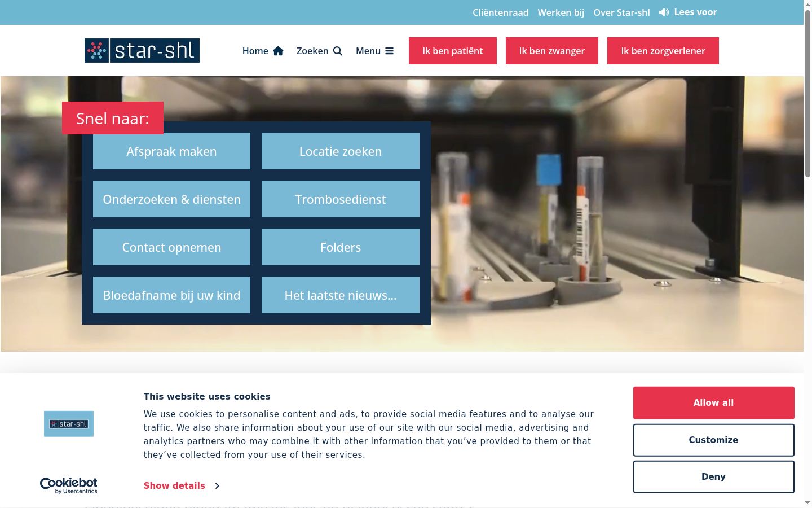This screenshot has width=812, height=508.
Task: Open Trombosedienst tile
Action: tap(341, 199)
